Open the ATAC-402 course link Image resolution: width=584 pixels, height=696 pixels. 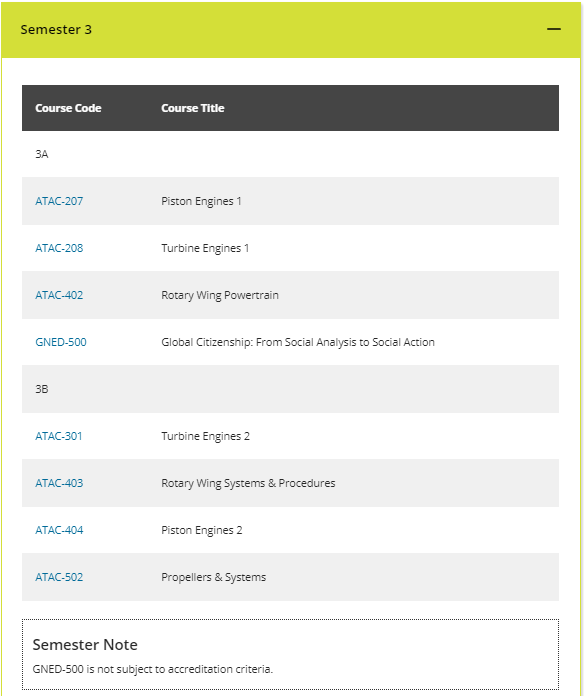click(59, 295)
